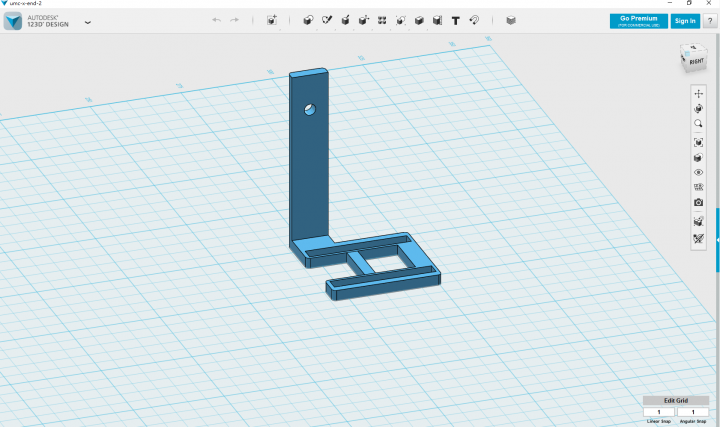Open the Measure tool
This screenshot has height=427, width=720.
(x=437, y=20)
